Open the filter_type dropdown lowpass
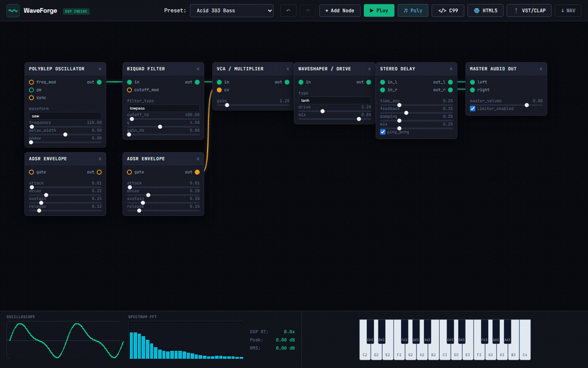 (163, 108)
